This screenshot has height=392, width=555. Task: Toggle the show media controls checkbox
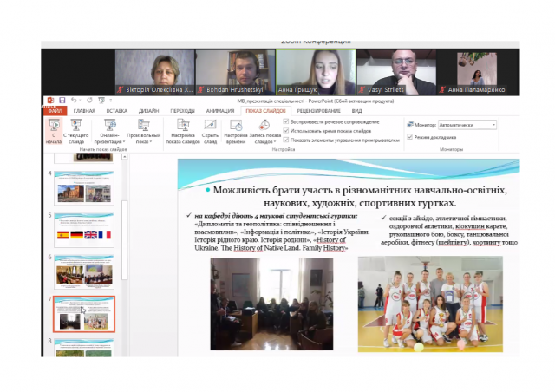click(x=287, y=139)
